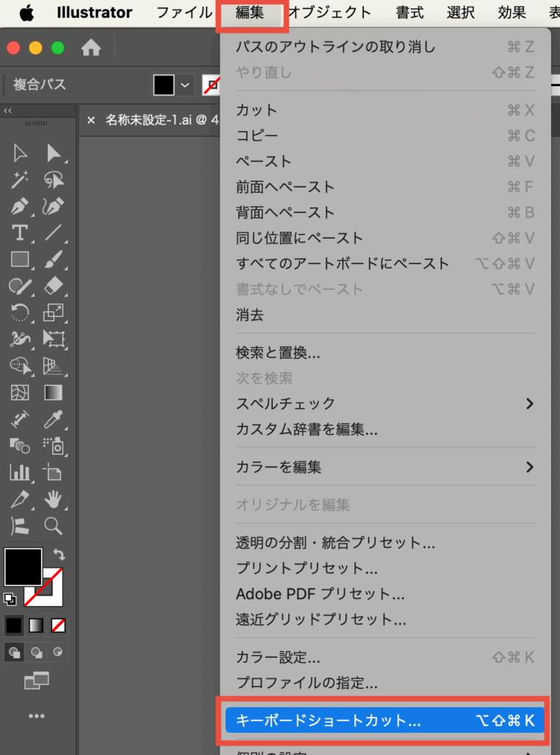Open the ファイル menu
This screenshot has height=755, width=560.
(x=183, y=13)
